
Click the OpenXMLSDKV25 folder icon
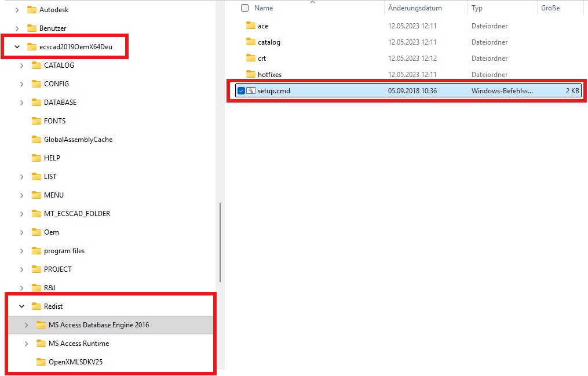point(41,362)
